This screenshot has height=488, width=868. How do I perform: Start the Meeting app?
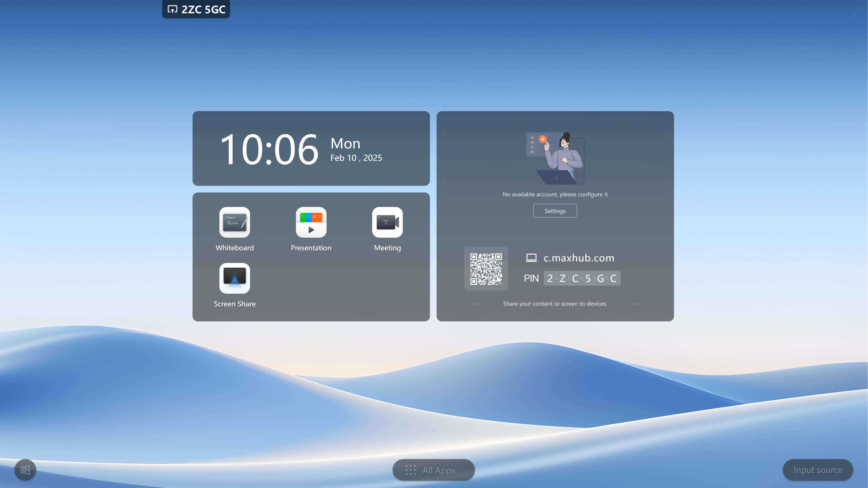[387, 222]
